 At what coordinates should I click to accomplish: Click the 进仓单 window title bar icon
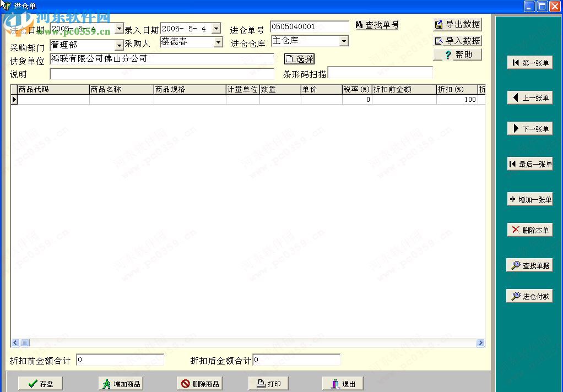click(6, 6)
